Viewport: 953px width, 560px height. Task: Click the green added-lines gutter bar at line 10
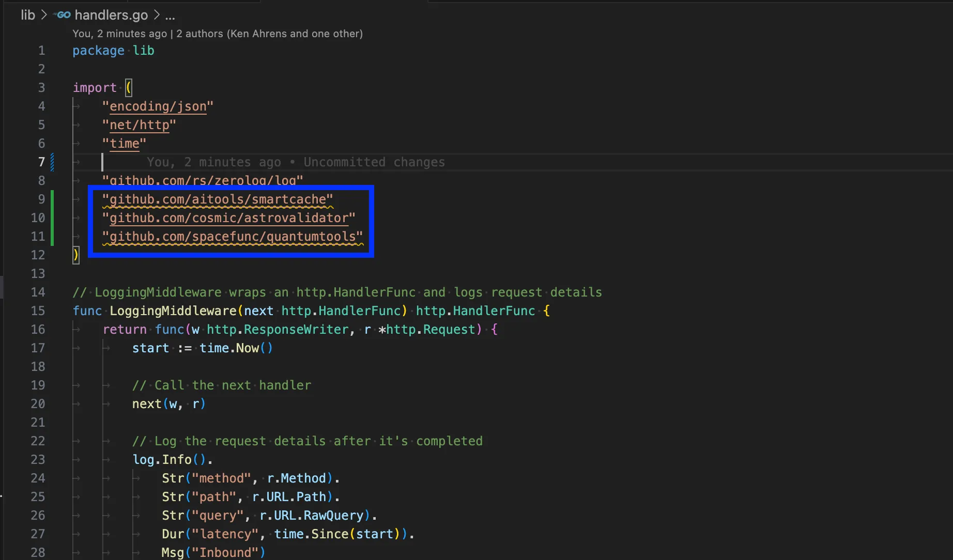pos(52,218)
